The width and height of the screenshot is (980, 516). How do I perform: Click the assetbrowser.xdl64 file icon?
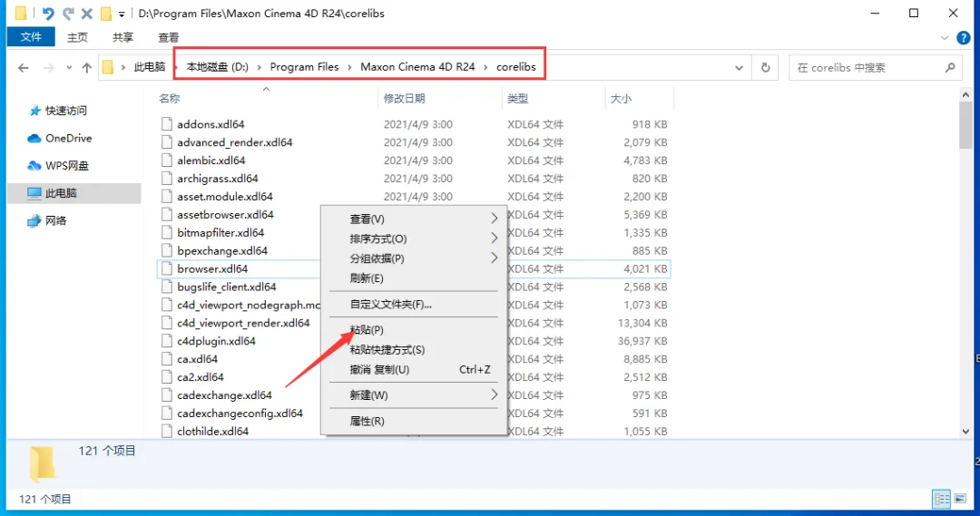tap(166, 214)
